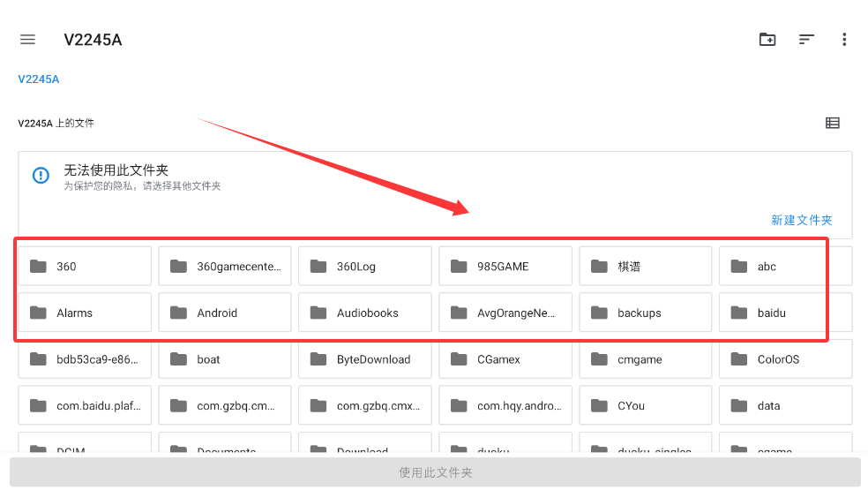This screenshot has height=490, width=868.
Task: Open the ColorOS folder
Action: point(785,360)
